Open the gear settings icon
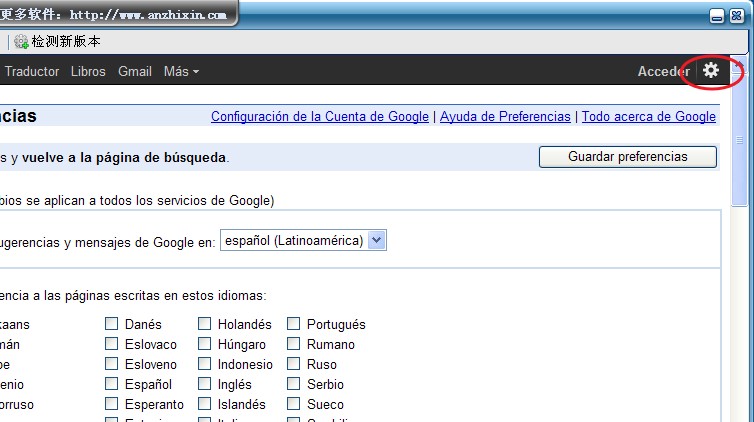754x422 pixels. pos(711,70)
